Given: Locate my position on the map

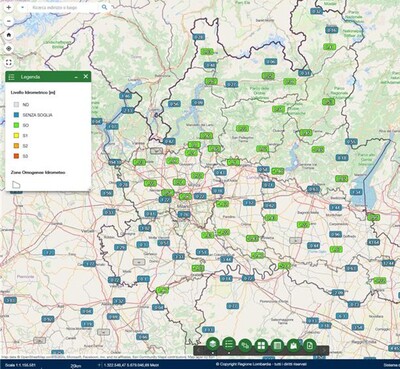Looking at the screenshot, I should pyautogui.click(x=9, y=49).
